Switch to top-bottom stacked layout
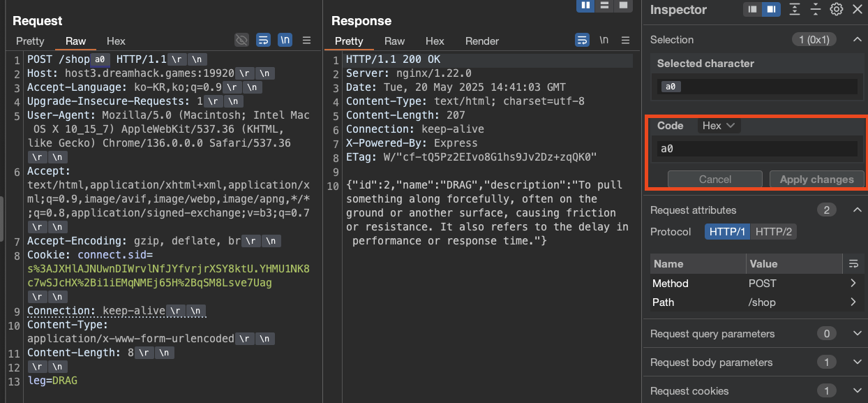This screenshot has width=868, height=403. coord(604,6)
